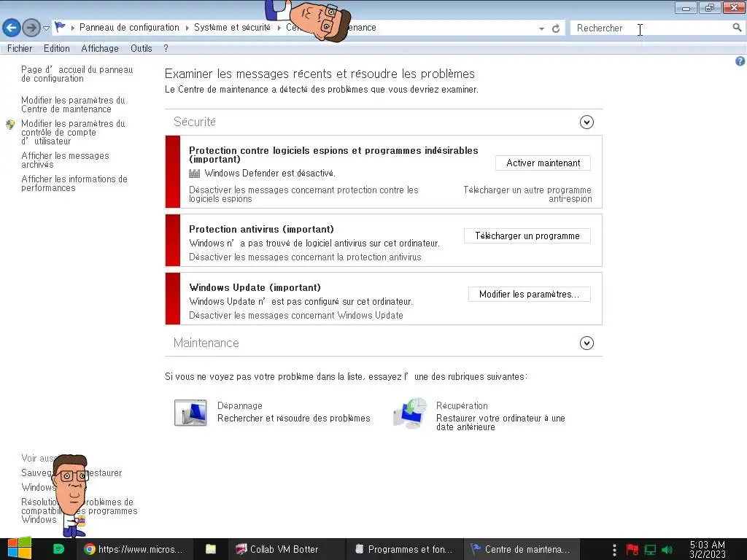Open the ? help menu
This screenshot has width=747, height=560.
[x=166, y=49]
